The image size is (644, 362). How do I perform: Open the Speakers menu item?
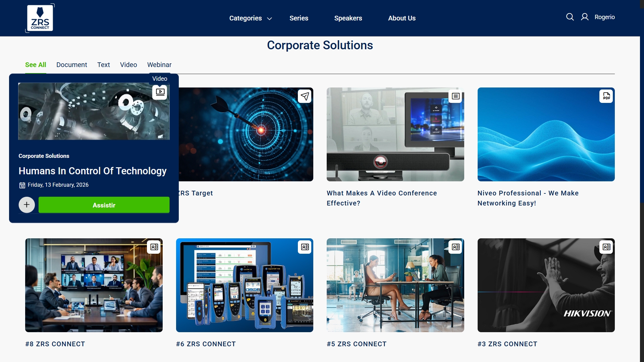pos(348,18)
